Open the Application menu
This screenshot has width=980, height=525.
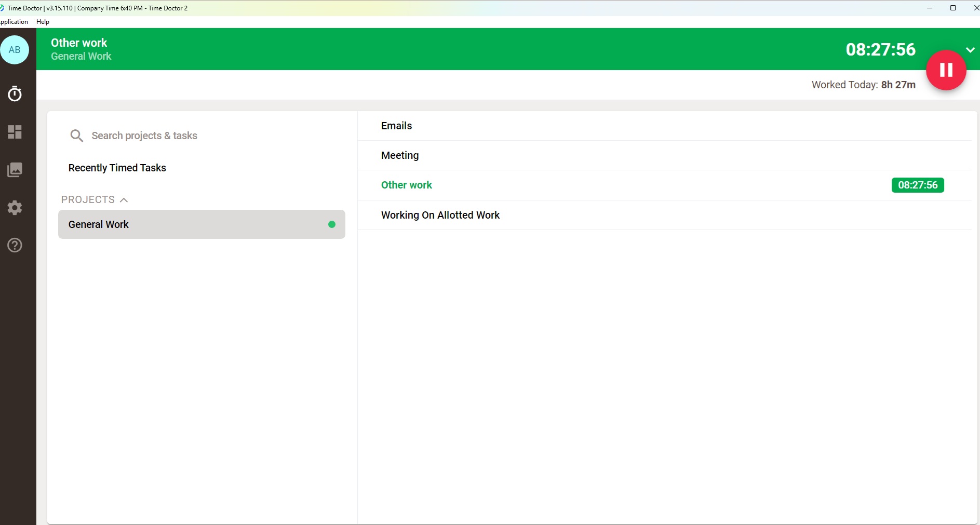click(x=14, y=22)
